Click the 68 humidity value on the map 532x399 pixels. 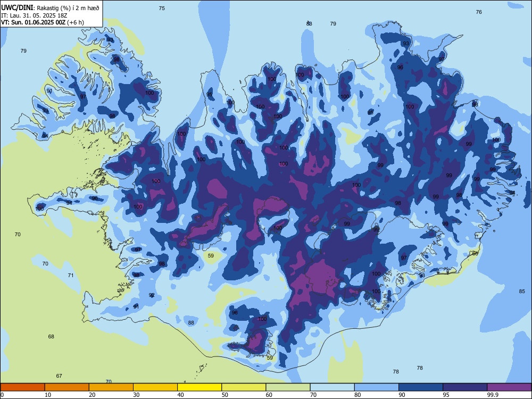tap(51, 337)
